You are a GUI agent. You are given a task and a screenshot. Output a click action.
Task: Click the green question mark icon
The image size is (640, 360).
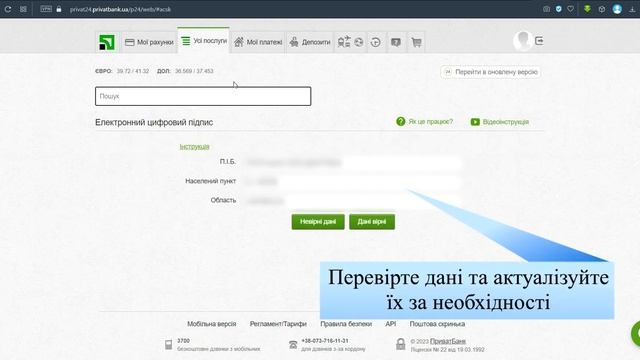400,122
